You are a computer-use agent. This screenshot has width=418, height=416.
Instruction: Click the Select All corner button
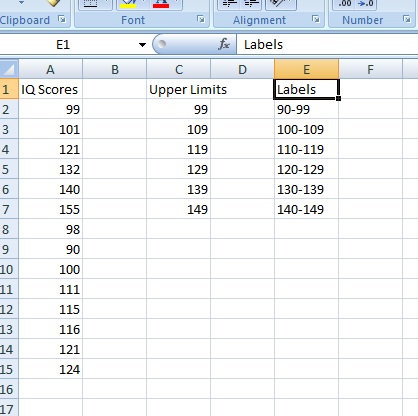9,69
